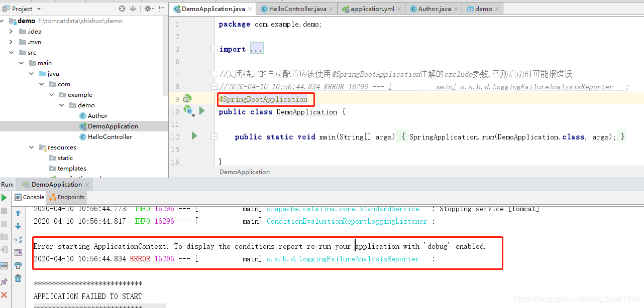644x308 pixels.
Task: Toggle the Pin Tab icon
Action: 5,282
